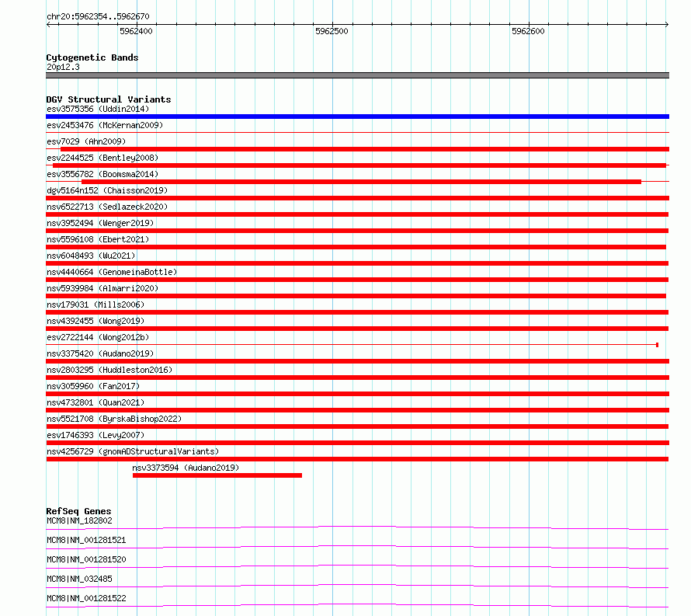Click dgv5164n152 (Chaisson2019) variant label

[107, 190]
